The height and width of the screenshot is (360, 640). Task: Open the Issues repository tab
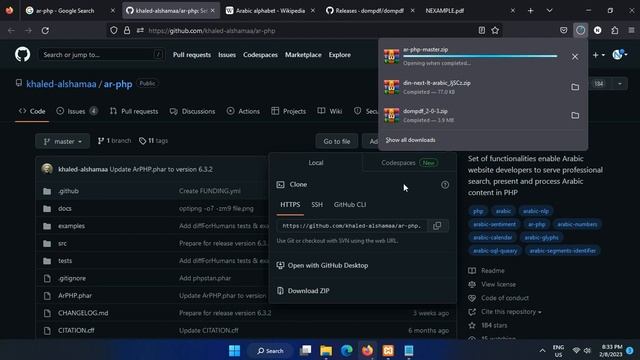[77, 111]
